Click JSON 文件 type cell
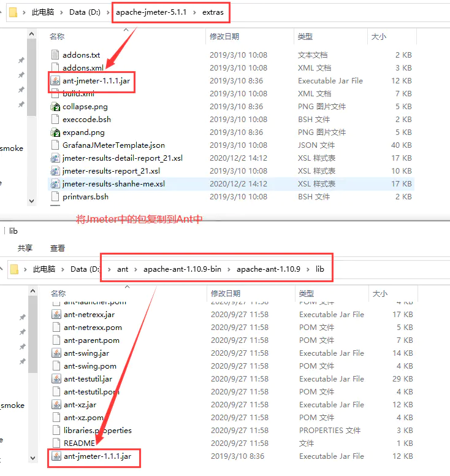This screenshot has height=476, width=450. click(x=316, y=145)
